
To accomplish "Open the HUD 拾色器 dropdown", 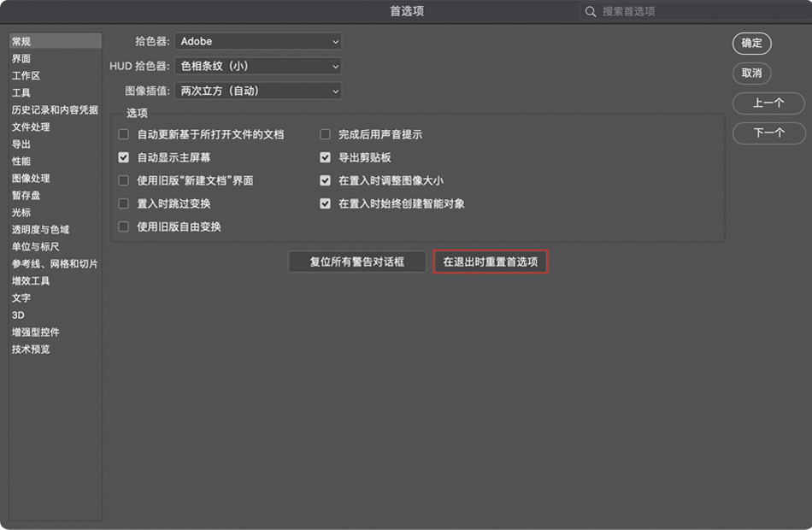I will [258, 67].
